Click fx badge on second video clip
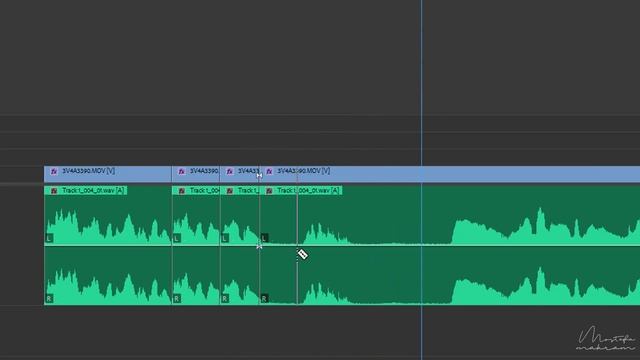The height and width of the screenshot is (360, 640). pos(182,171)
